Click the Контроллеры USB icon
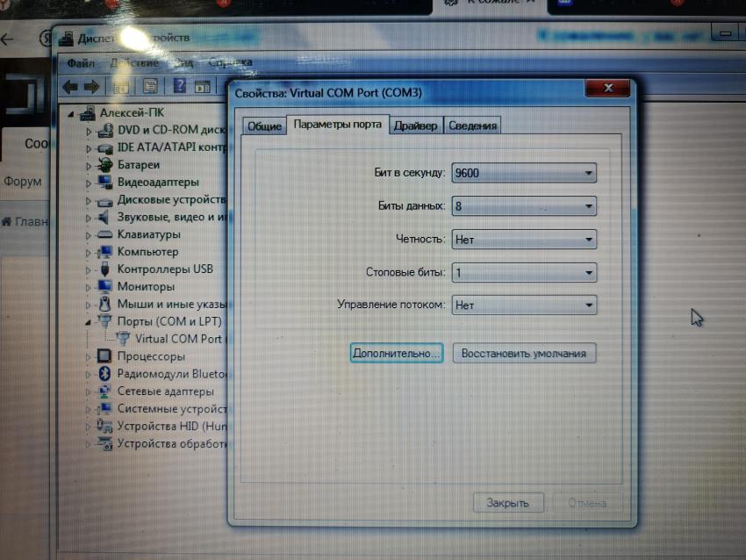 tap(104, 269)
